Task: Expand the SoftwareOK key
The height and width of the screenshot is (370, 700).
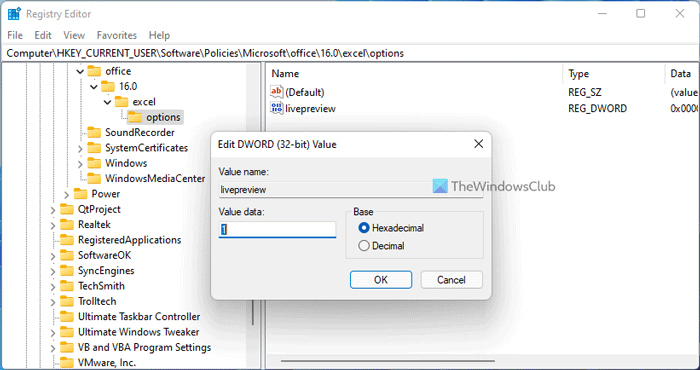Action: (53, 256)
